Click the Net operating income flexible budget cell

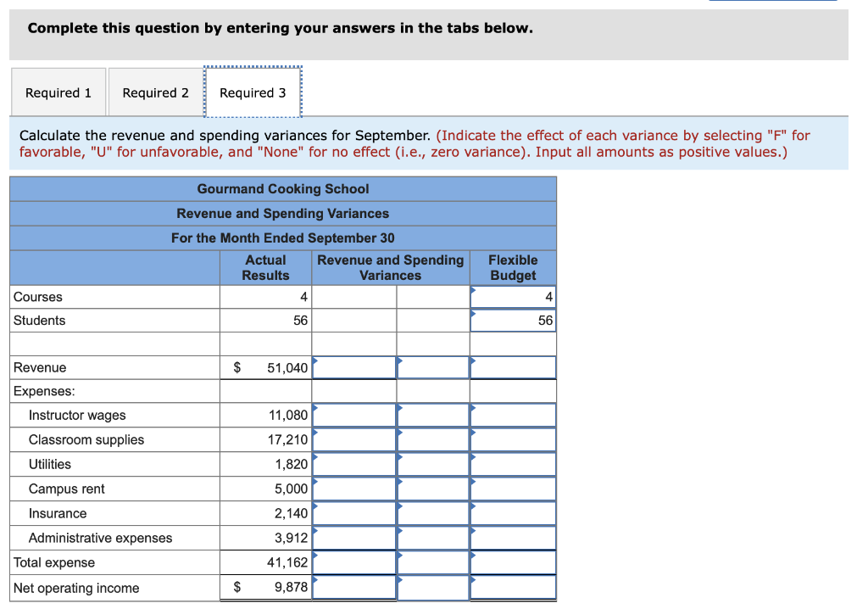(x=514, y=587)
